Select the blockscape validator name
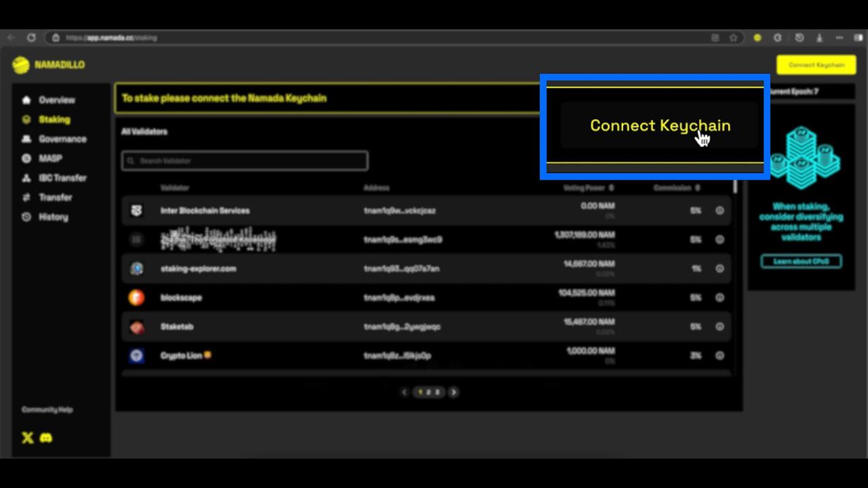 (181, 298)
